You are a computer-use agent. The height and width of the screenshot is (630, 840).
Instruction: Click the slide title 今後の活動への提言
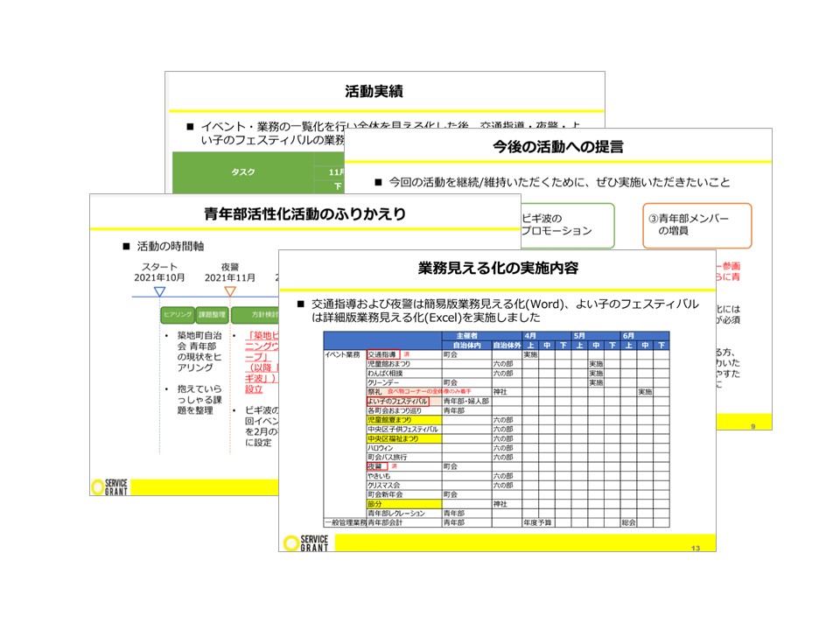coord(557,146)
